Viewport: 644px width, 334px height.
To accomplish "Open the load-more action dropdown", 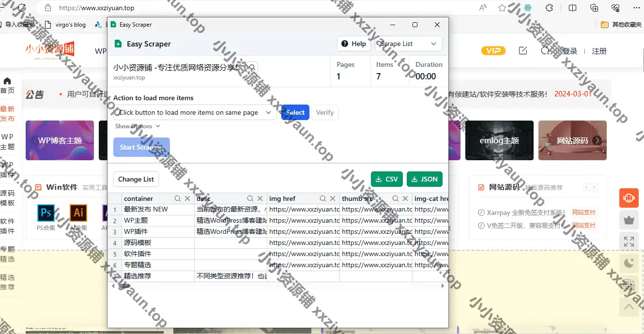I will coord(195,112).
